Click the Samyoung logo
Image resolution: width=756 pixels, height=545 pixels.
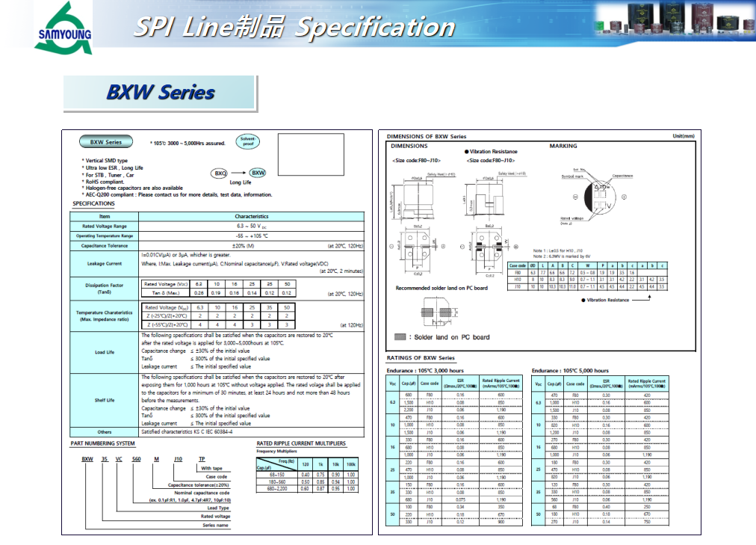(63, 28)
